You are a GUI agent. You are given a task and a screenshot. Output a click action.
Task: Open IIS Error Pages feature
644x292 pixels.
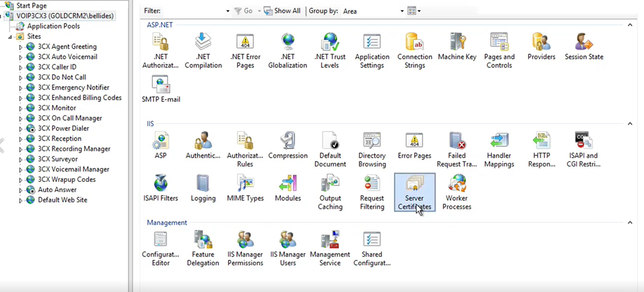pyautogui.click(x=415, y=146)
